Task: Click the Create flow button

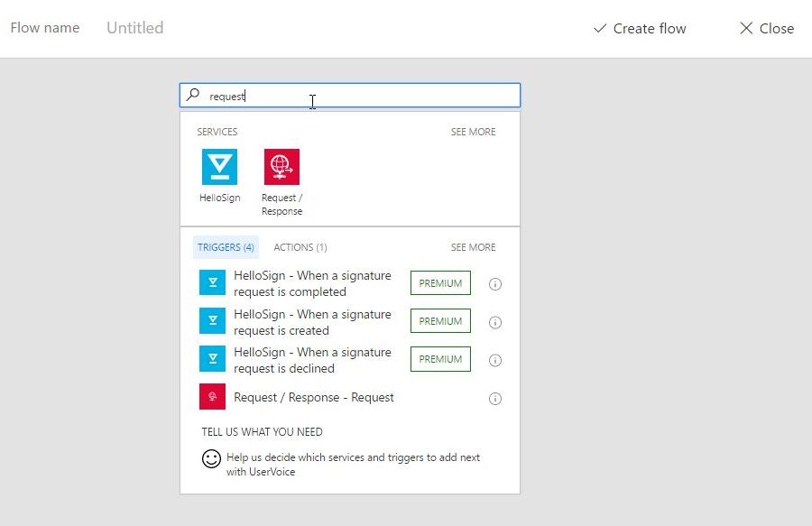Action: click(x=640, y=29)
